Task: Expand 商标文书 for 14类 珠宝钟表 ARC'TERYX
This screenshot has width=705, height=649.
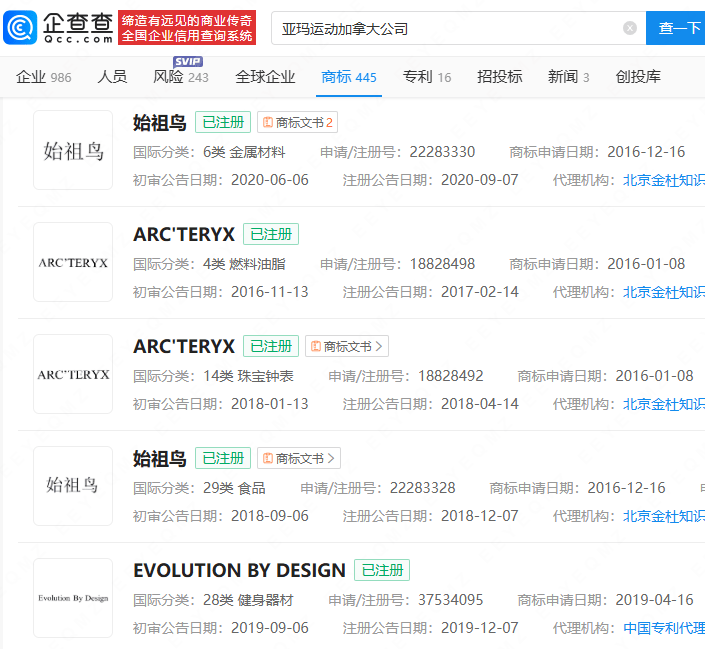Action: 347,346
